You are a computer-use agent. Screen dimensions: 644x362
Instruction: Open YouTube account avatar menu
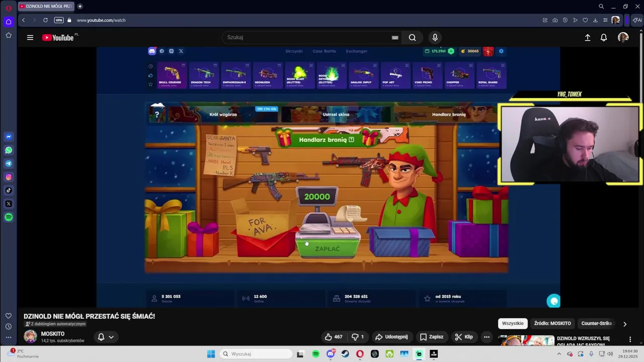click(623, 37)
